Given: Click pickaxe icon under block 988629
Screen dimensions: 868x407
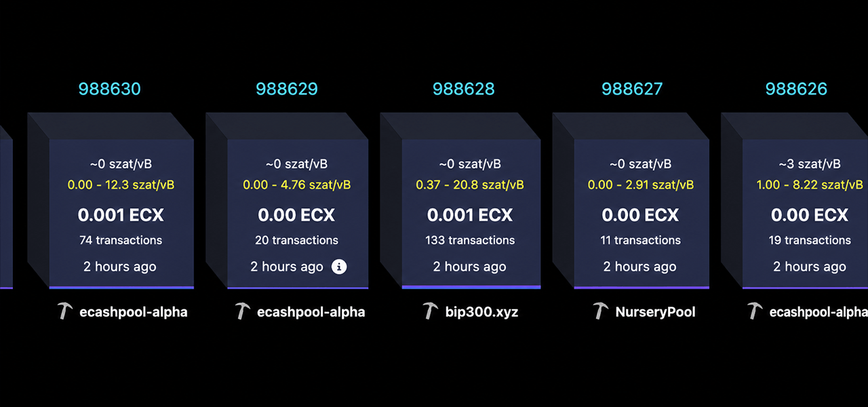Looking at the screenshot, I should pos(242,311).
